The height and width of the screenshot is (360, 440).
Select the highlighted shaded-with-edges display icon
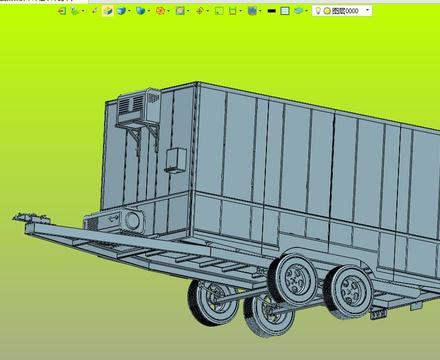(x=107, y=11)
